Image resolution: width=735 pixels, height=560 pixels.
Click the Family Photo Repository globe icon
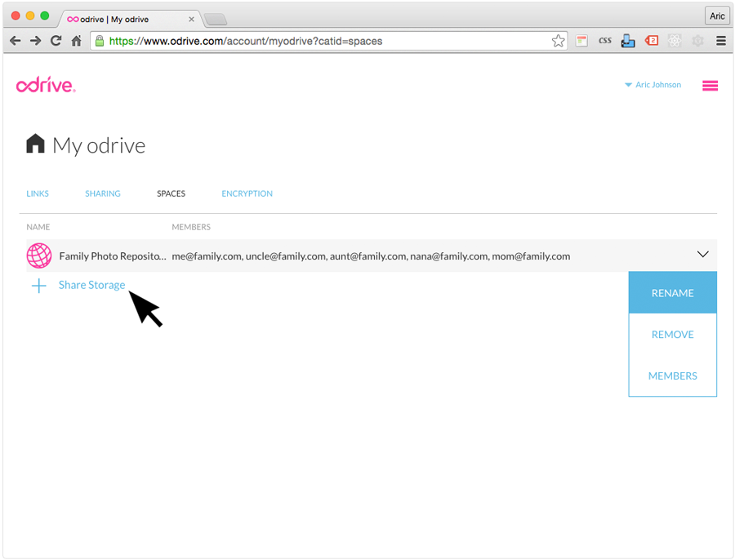(x=39, y=256)
